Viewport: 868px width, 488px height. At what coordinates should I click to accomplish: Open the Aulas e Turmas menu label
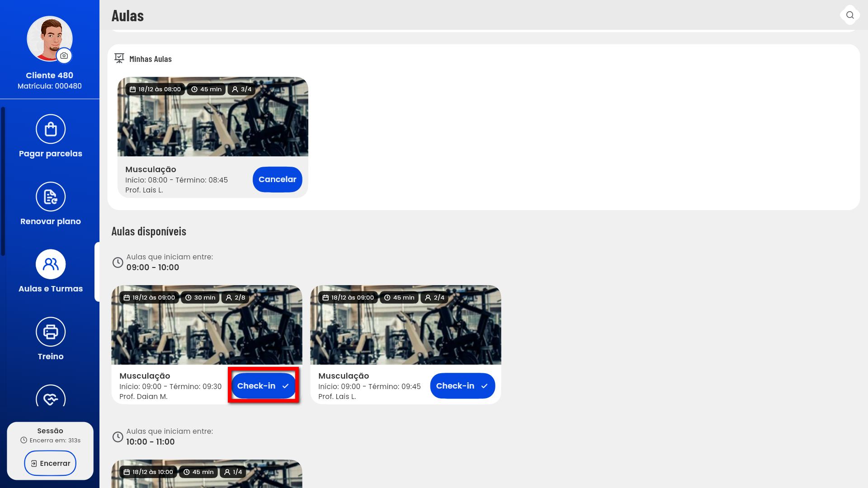coord(51,289)
